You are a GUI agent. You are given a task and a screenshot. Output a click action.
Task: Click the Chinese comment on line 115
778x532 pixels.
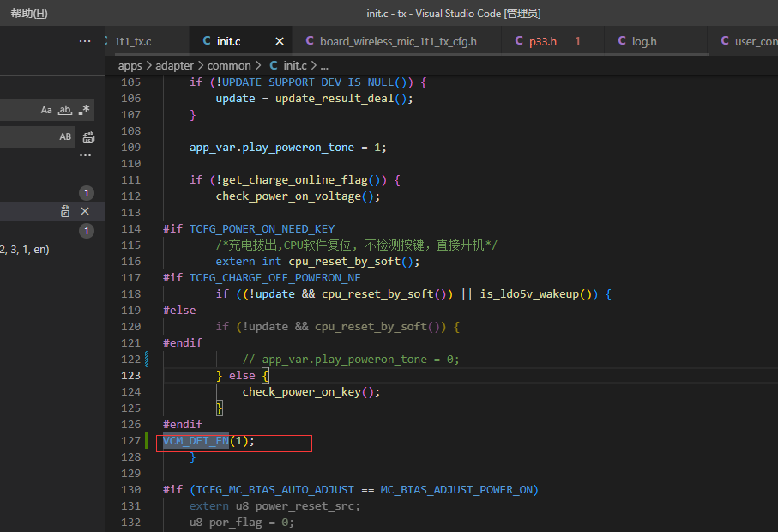[356, 245]
